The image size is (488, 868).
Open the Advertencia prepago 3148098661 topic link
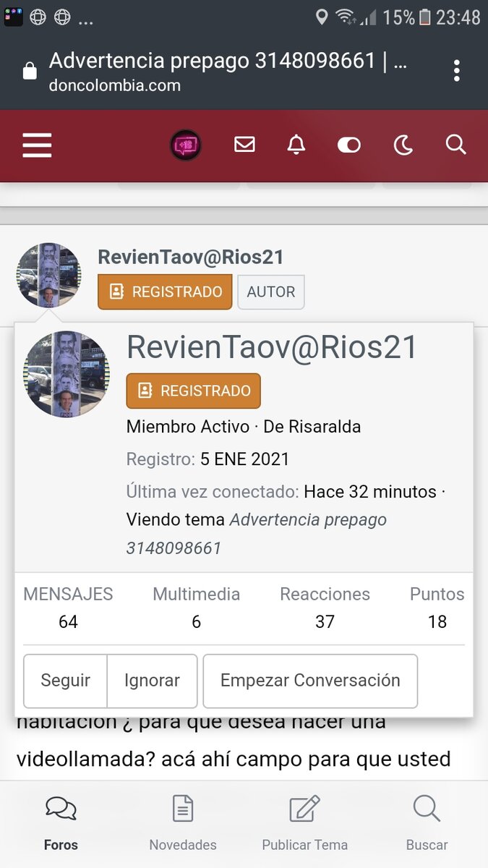click(257, 534)
